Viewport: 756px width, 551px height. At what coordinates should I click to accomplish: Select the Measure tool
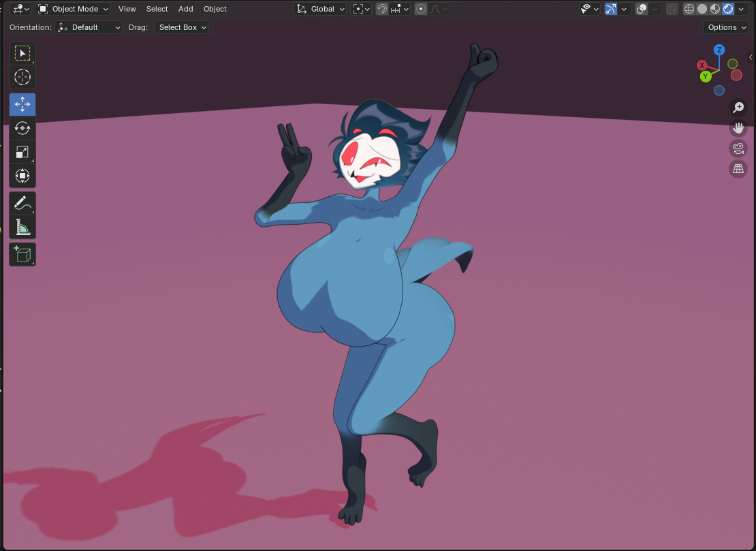coord(22,227)
